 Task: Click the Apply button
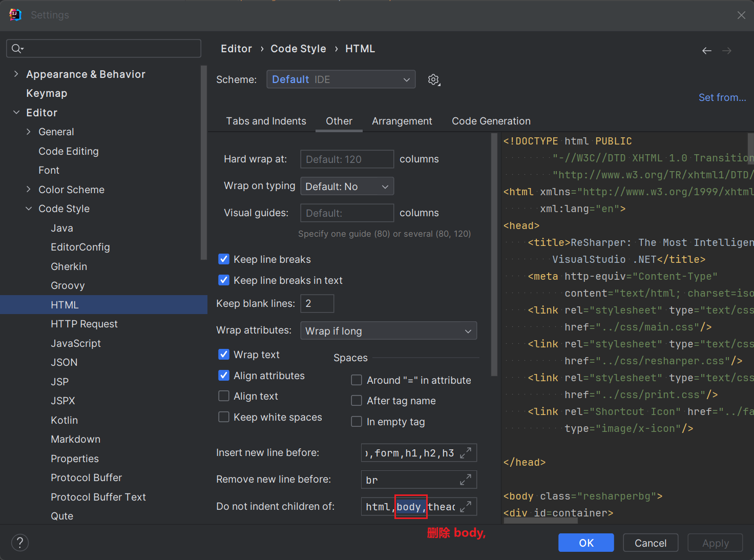pyautogui.click(x=715, y=543)
